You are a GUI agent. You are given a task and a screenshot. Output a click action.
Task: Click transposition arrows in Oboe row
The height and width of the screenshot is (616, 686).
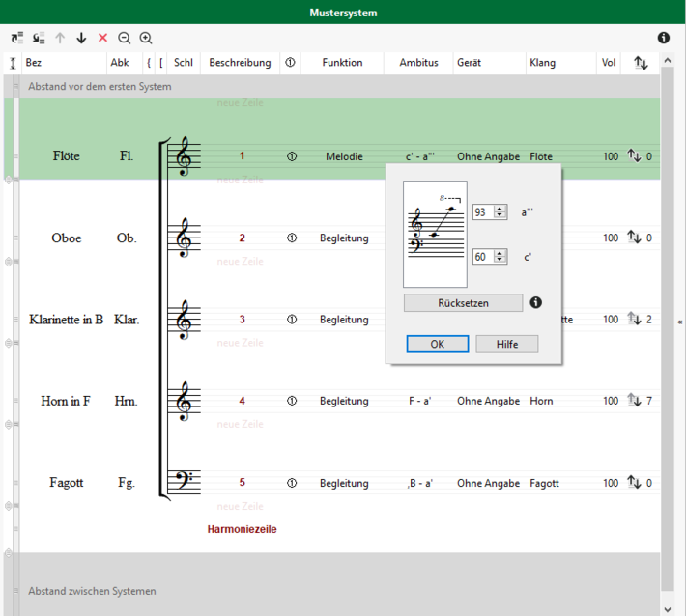pyautogui.click(x=634, y=237)
